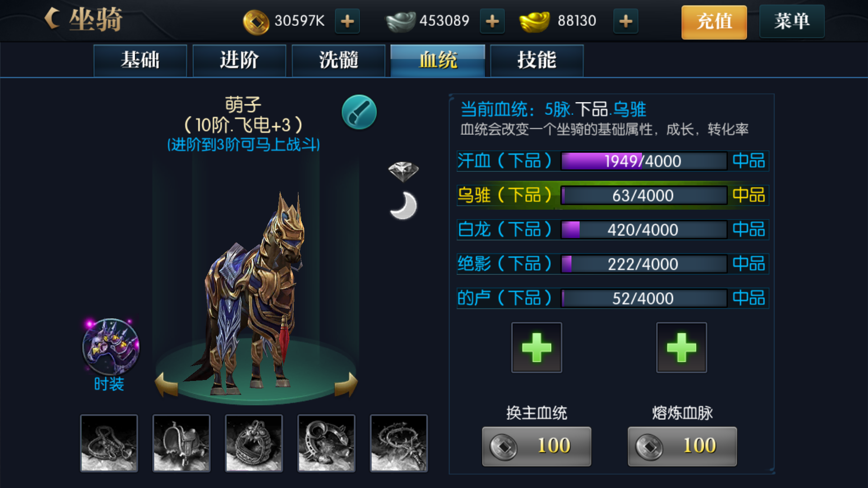868x488 pixels.
Task: Open the teal rename pencil icon
Action: click(359, 112)
